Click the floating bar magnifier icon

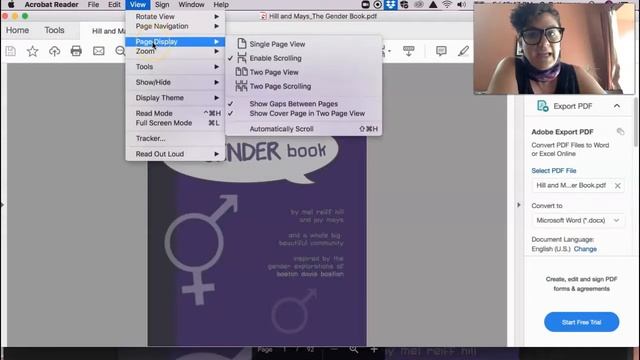(354, 350)
